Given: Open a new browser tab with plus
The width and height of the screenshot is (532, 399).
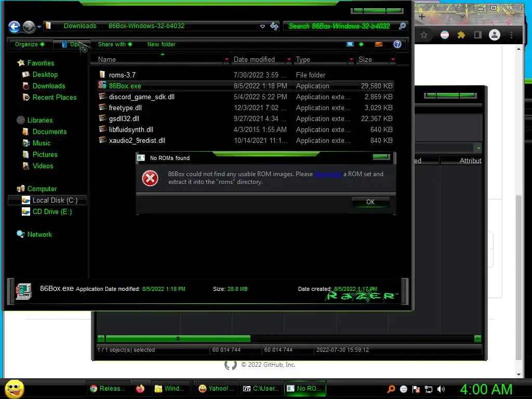Looking at the screenshot, I should [x=422, y=17].
